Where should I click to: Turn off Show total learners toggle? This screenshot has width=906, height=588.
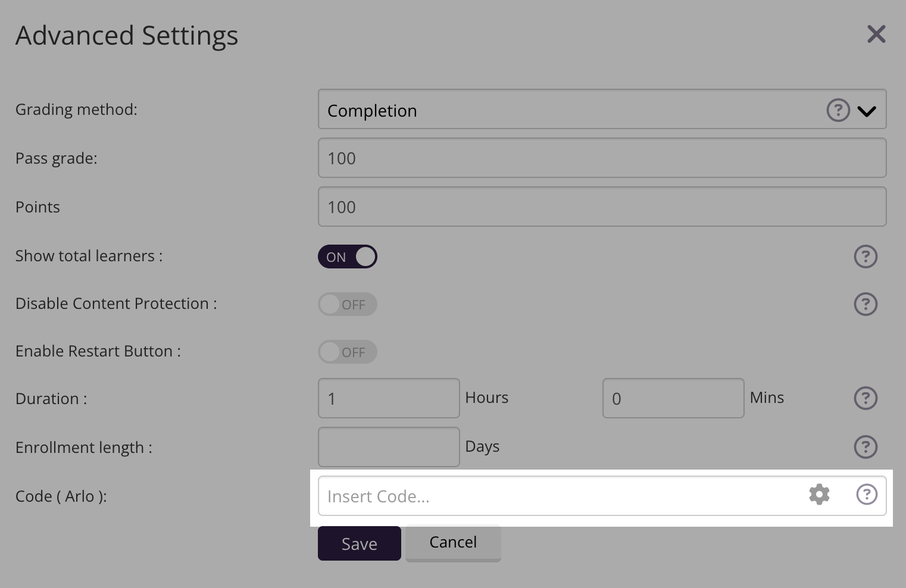coord(348,257)
